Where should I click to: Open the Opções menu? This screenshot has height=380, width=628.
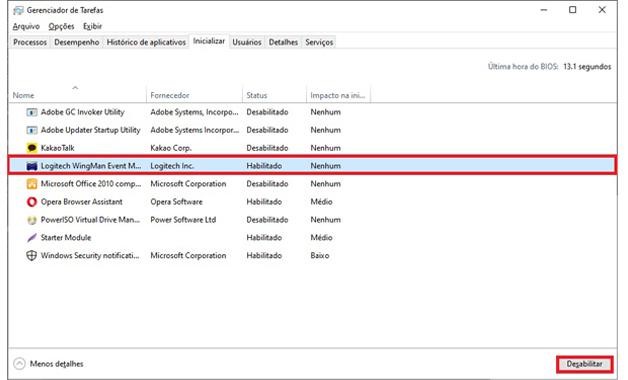(x=61, y=26)
